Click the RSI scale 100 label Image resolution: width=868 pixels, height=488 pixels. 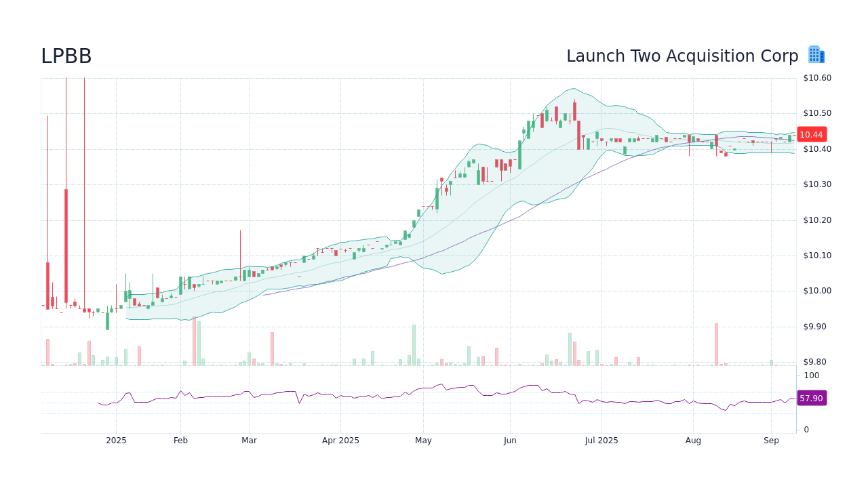812,375
